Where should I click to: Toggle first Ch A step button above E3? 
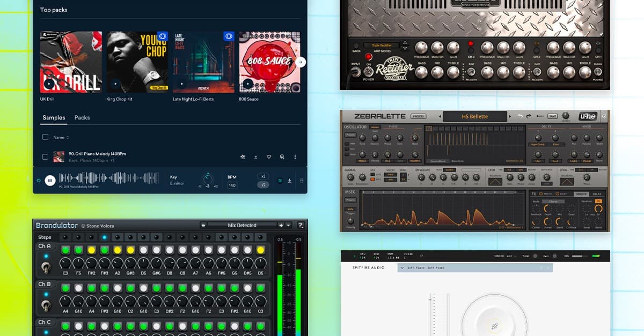(65, 250)
